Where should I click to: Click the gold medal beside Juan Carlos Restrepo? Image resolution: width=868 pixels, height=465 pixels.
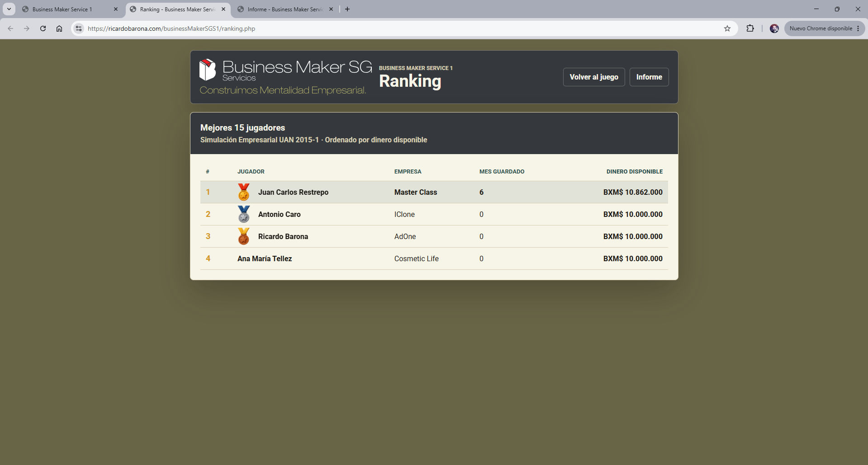(x=244, y=192)
